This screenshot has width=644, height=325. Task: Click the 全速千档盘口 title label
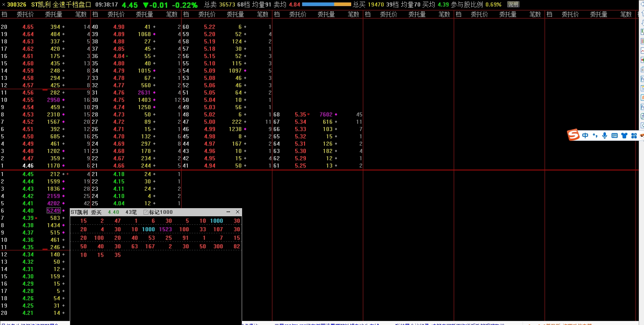pos(72,4)
